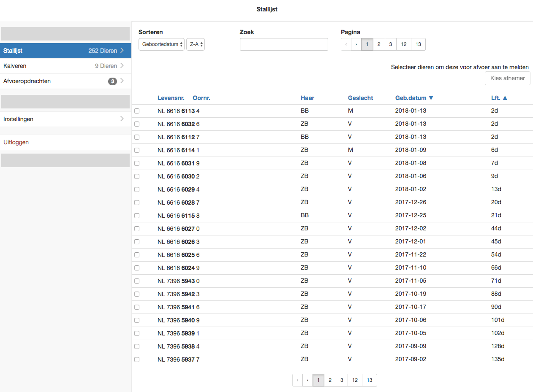The image size is (533, 392).
Task: Open Stallijst in the sidebar
Action: point(65,51)
